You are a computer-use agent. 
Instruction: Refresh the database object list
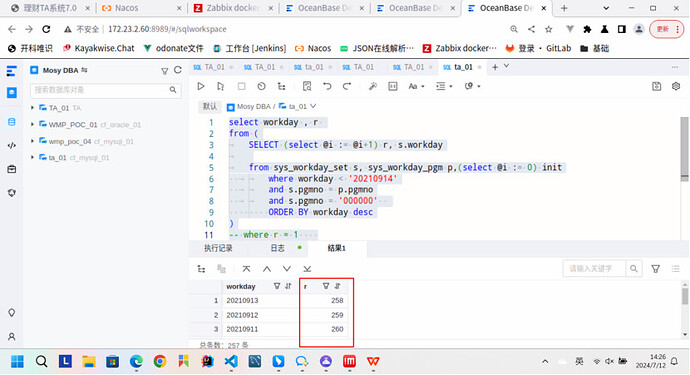click(x=178, y=70)
